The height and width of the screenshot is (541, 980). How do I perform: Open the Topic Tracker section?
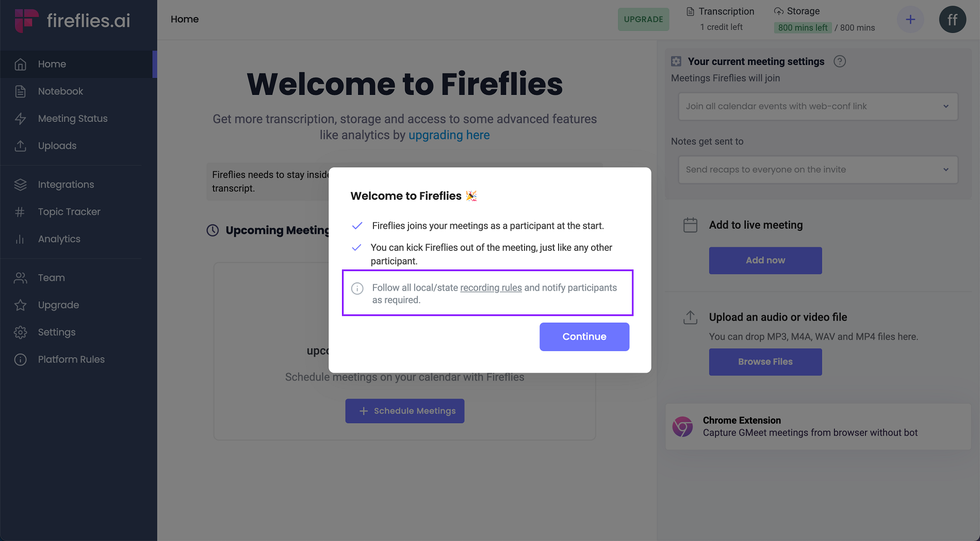[69, 212]
